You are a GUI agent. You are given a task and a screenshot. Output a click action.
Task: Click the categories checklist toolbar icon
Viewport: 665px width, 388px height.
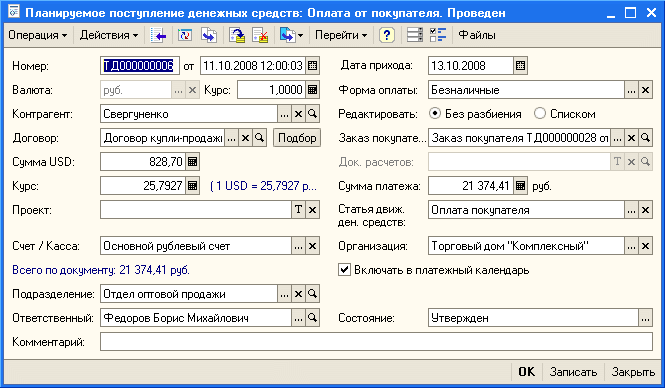coord(438,35)
